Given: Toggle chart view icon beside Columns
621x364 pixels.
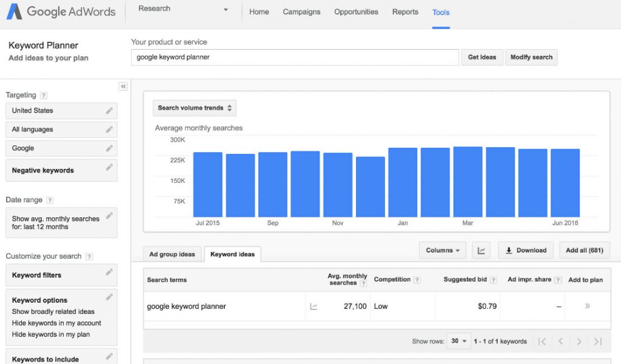Looking at the screenshot, I should [x=481, y=251].
